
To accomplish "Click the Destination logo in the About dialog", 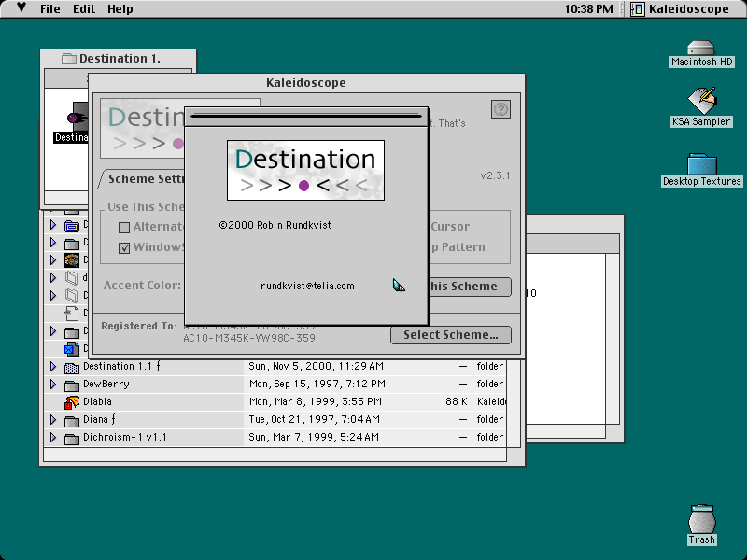I will coord(306,170).
